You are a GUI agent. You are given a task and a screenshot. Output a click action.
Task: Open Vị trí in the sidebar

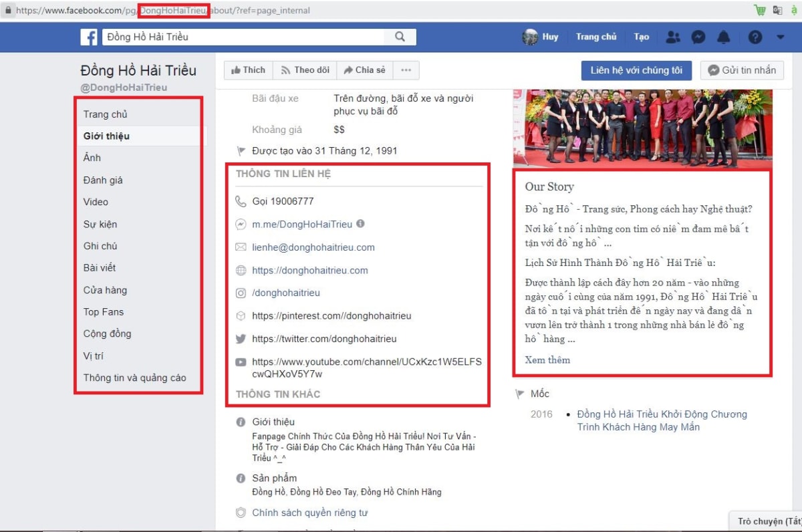(x=94, y=356)
